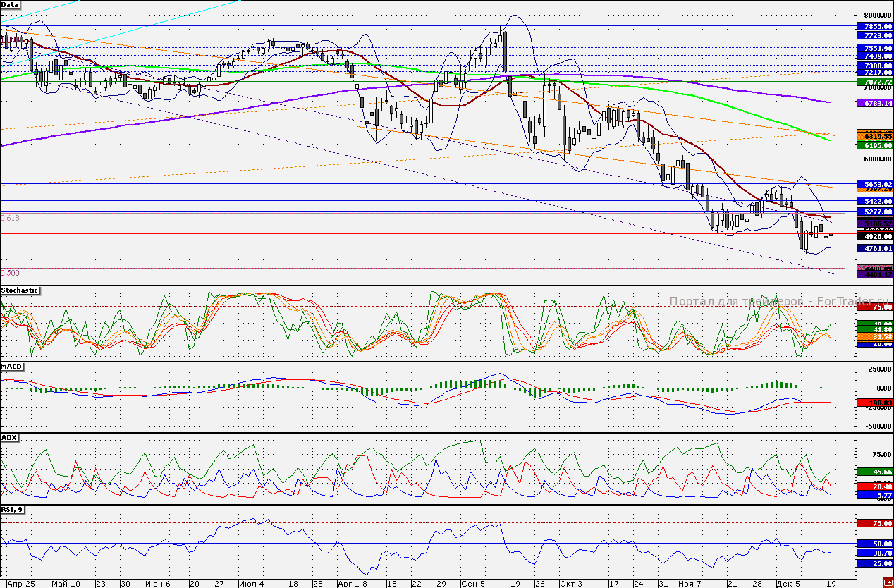Click the 0.618 Fibonacci level label

click(11, 219)
